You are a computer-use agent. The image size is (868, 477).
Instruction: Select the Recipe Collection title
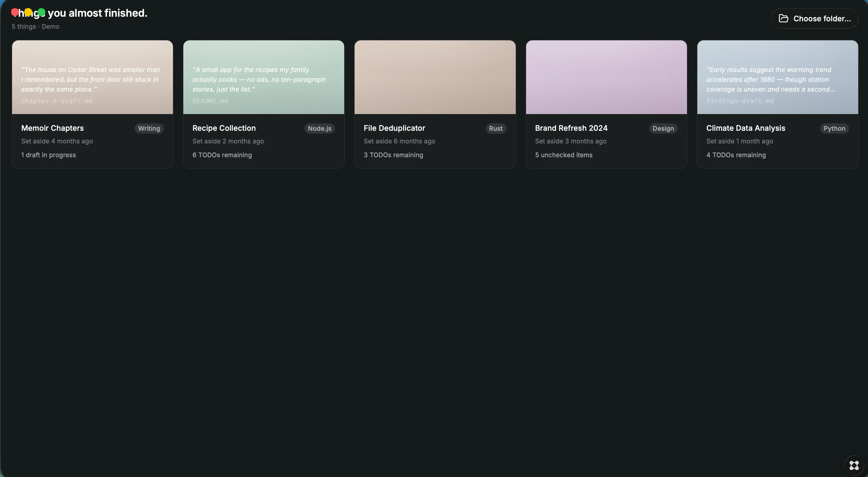224,128
